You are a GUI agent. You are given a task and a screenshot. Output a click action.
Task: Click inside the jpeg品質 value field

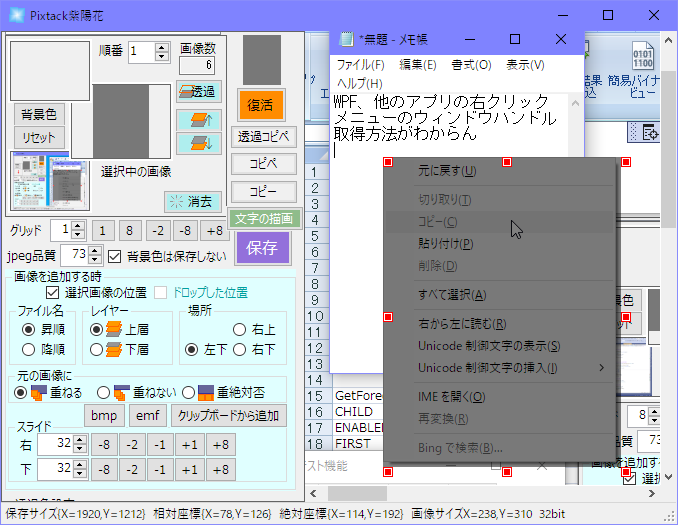coord(74,255)
